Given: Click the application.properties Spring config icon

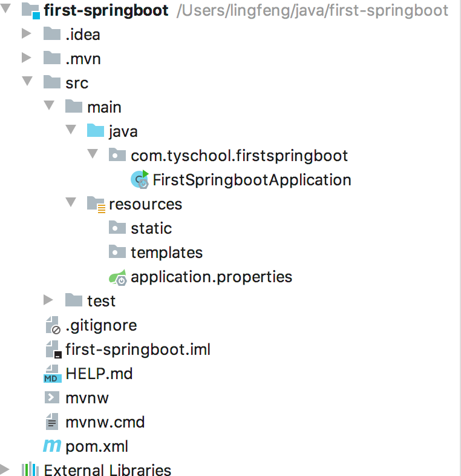Looking at the screenshot, I should coord(117,277).
